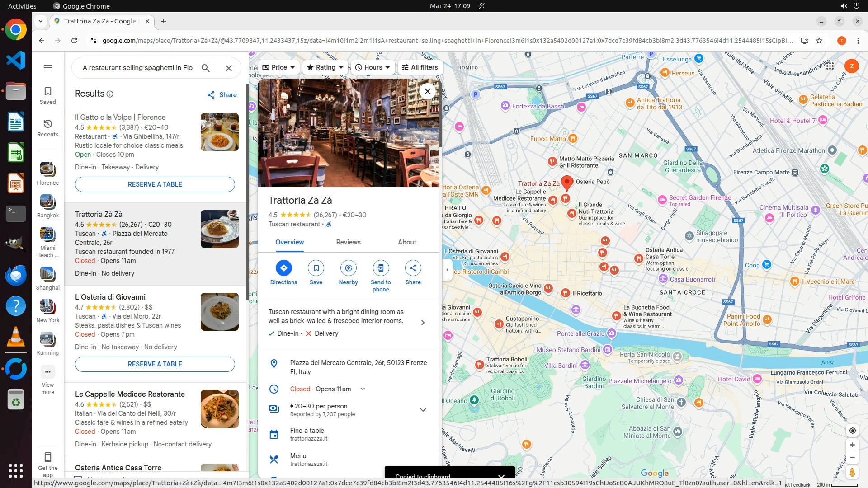Click the Nearby icon in the place panel
This screenshot has height=488, width=868.
coord(348,268)
